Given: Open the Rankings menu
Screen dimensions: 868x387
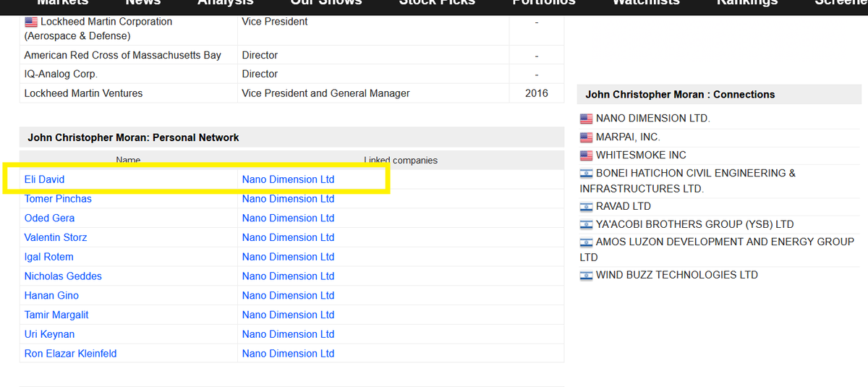Looking at the screenshot, I should coord(747,3).
